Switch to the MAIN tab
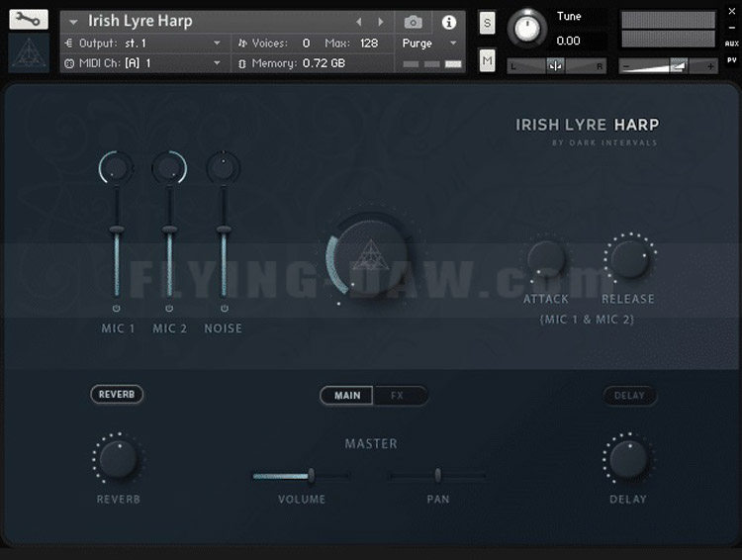 tap(347, 396)
